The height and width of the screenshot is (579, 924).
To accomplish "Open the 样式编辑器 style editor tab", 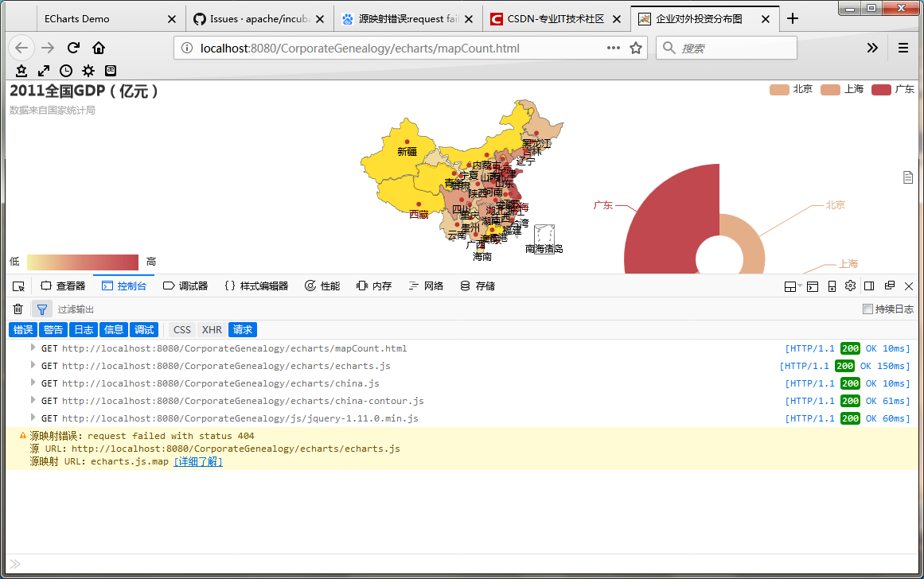I will (x=256, y=286).
